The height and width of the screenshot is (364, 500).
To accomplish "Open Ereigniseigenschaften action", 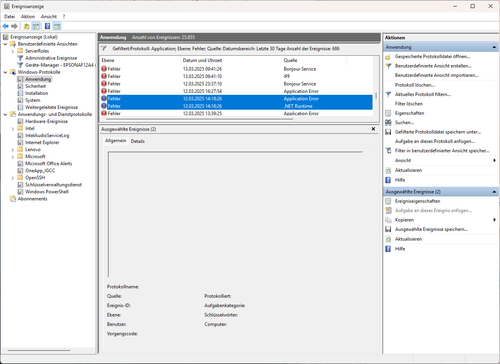I will click(x=417, y=201).
